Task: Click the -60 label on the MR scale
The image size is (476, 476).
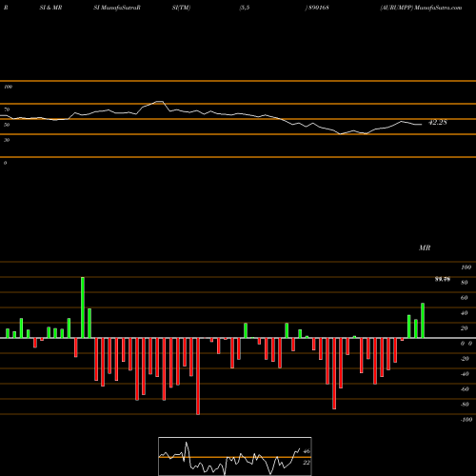Action: point(465,389)
